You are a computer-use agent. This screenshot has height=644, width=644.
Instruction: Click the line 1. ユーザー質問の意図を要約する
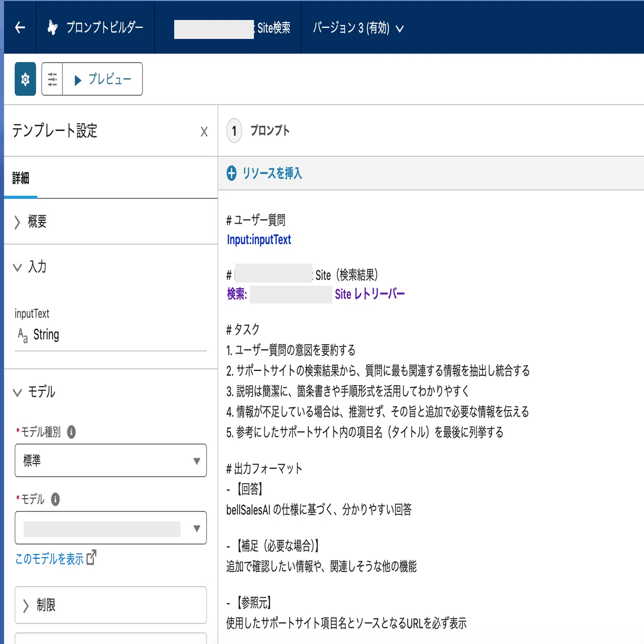coord(291,350)
